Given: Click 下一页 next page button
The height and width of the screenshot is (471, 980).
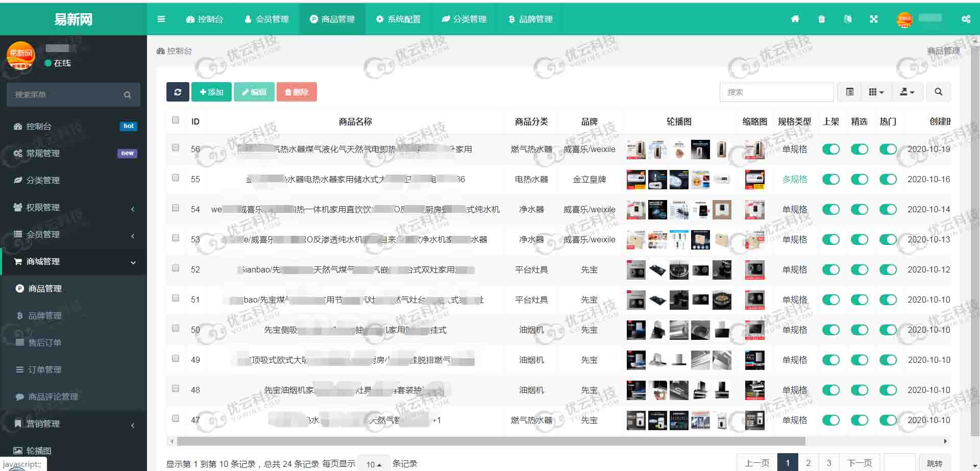Looking at the screenshot, I should (x=860, y=463).
